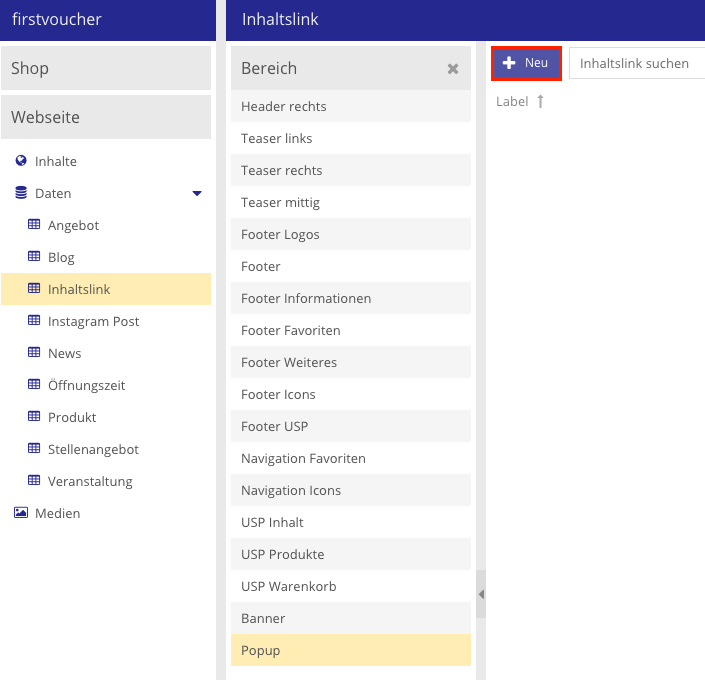Click the Daten tree label

53,193
